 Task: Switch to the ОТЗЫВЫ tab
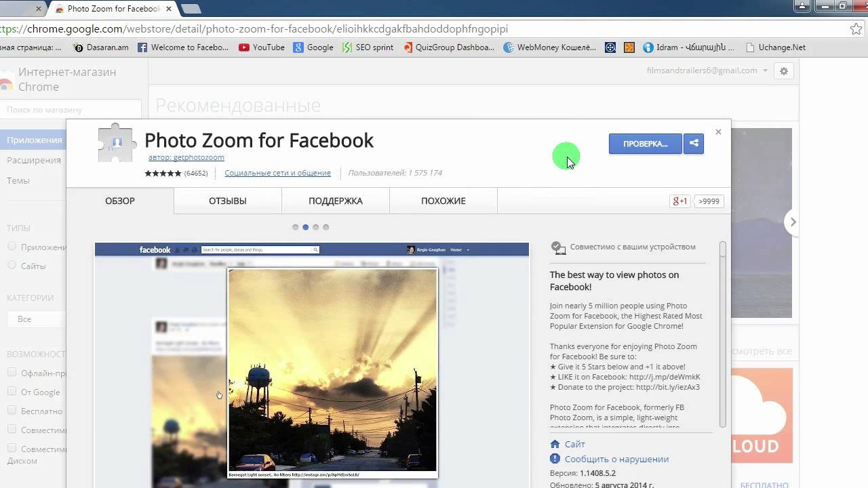(228, 201)
